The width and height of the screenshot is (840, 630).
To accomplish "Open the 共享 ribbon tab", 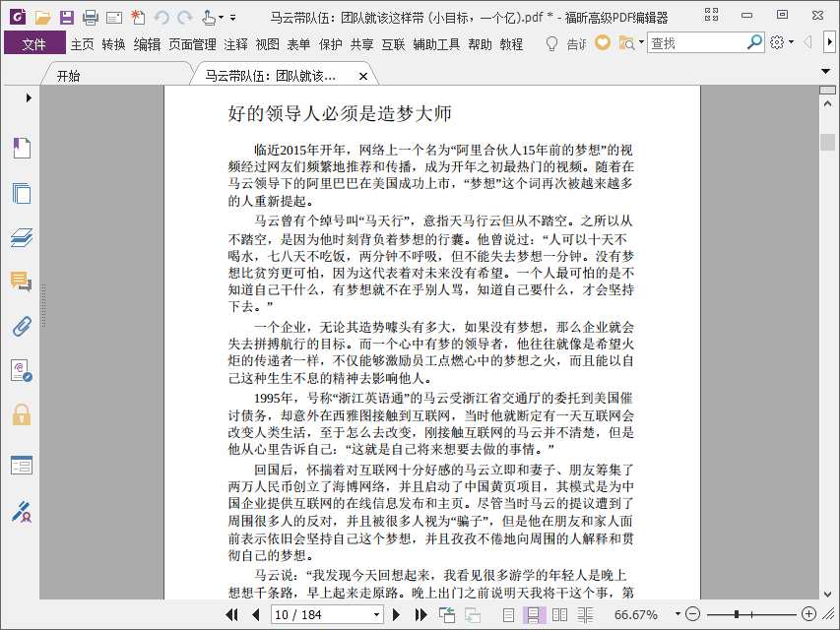I will (361, 44).
